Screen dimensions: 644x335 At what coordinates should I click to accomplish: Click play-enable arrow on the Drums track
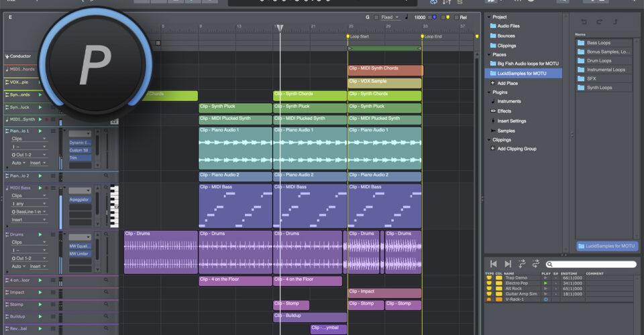tap(40, 234)
